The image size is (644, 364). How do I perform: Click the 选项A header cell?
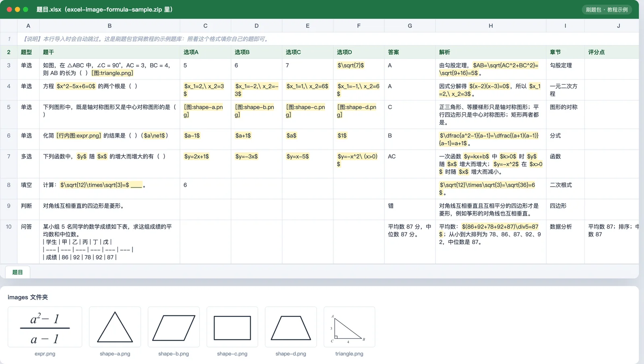click(x=205, y=52)
